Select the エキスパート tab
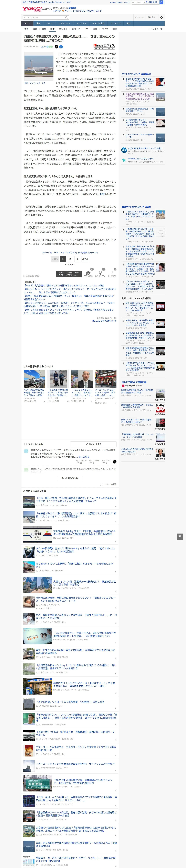186x868 pixels. tap(64, 24)
